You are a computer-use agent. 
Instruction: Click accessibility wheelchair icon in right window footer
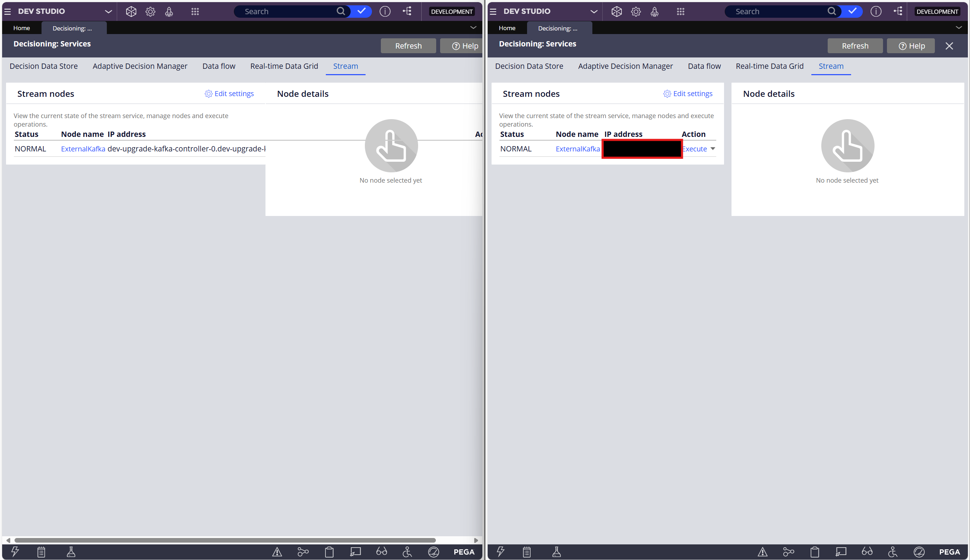(x=892, y=551)
